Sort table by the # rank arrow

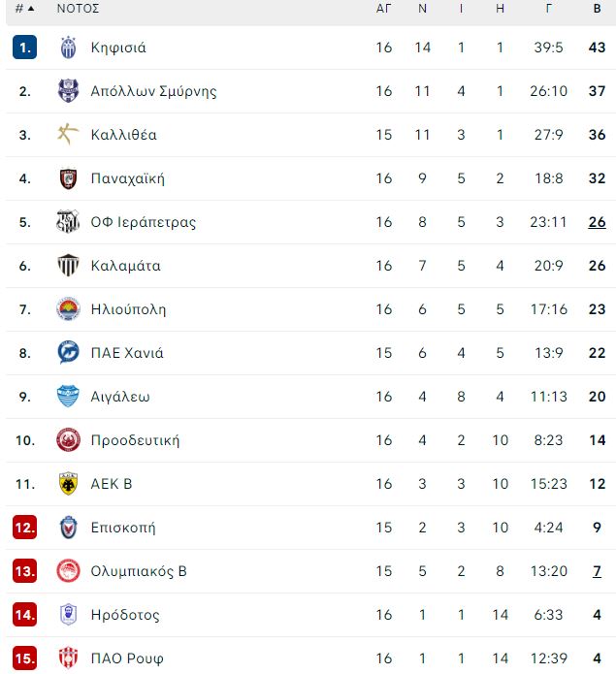24,9
